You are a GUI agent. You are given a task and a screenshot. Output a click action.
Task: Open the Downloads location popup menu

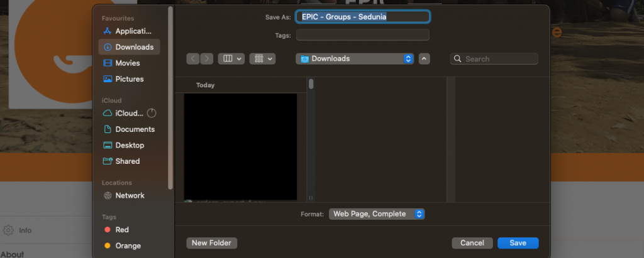pyautogui.click(x=355, y=59)
